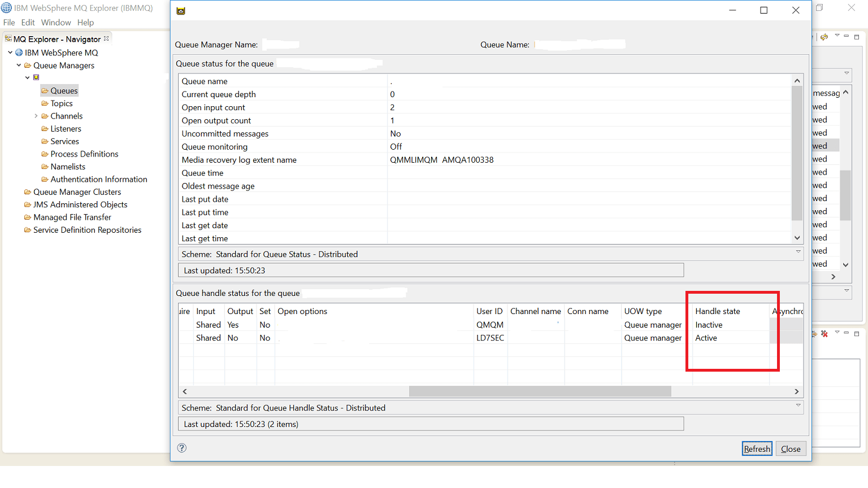Screen dimensions: 868x488
Task: Select the LD7SEC user ID cell
Action: (x=491, y=338)
